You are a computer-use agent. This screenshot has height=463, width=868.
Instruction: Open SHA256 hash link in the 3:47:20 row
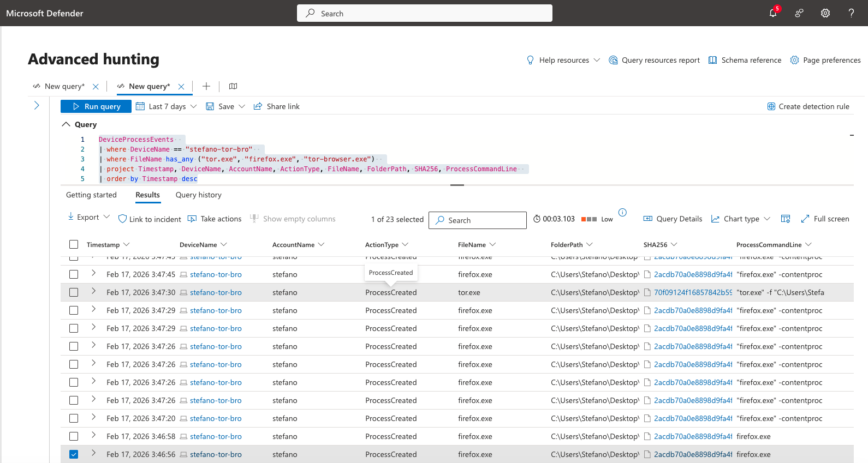coord(693,418)
